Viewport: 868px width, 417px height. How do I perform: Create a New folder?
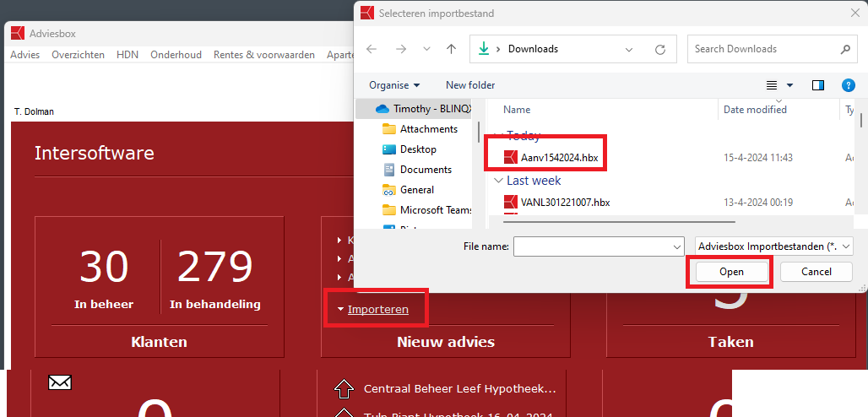click(470, 85)
